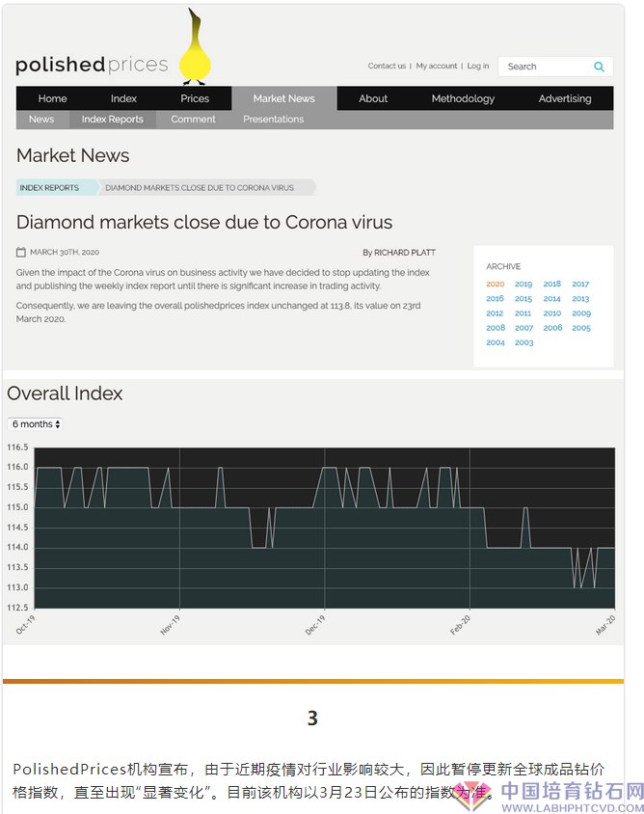Open the 2020 archive link
This screenshot has height=814, width=644.
point(496,284)
